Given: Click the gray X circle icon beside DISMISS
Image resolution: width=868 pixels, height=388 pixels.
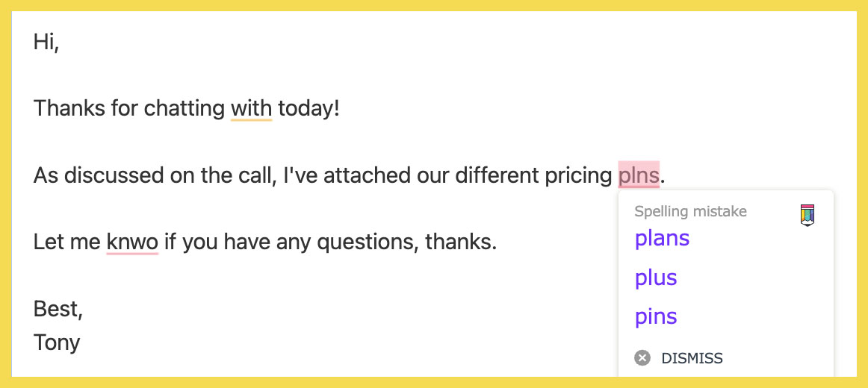Looking at the screenshot, I should (x=642, y=358).
